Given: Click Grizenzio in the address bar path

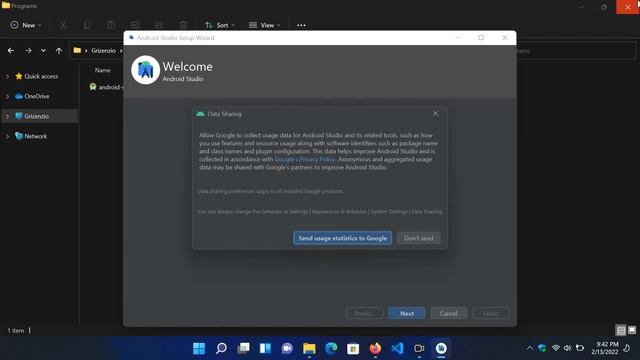Looking at the screenshot, I should coord(103,51).
